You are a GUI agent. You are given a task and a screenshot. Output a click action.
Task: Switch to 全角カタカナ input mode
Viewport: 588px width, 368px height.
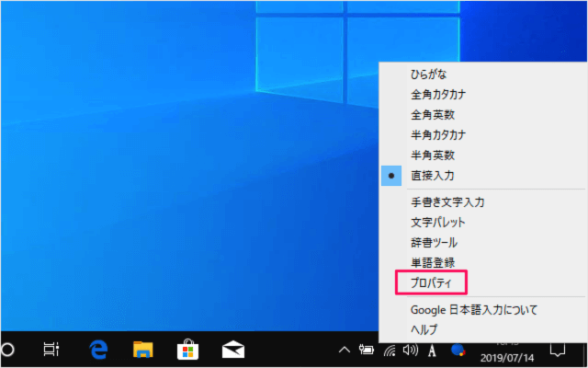[x=438, y=94]
